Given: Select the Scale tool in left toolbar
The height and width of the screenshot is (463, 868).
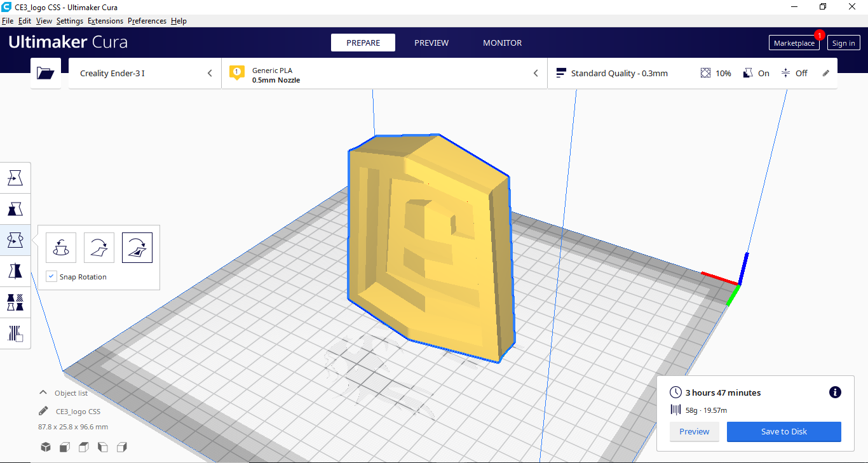Looking at the screenshot, I should point(15,209).
